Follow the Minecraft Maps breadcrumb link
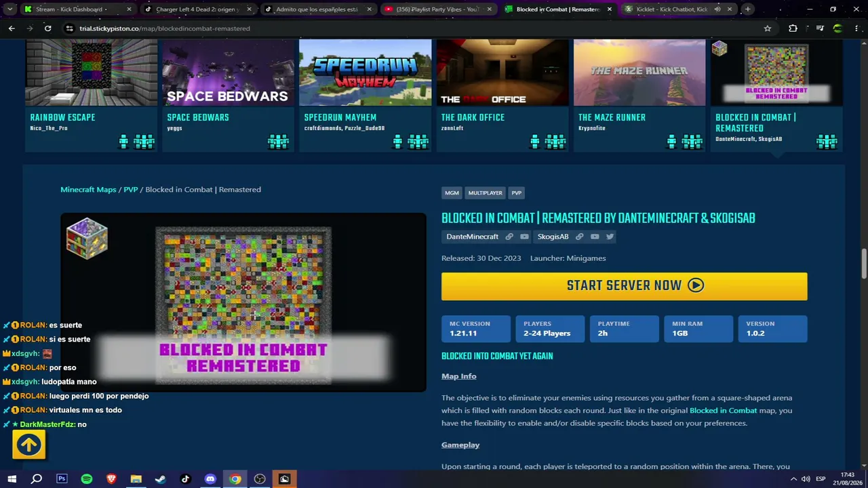The width and height of the screenshot is (868, 488). (x=88, y=189)
